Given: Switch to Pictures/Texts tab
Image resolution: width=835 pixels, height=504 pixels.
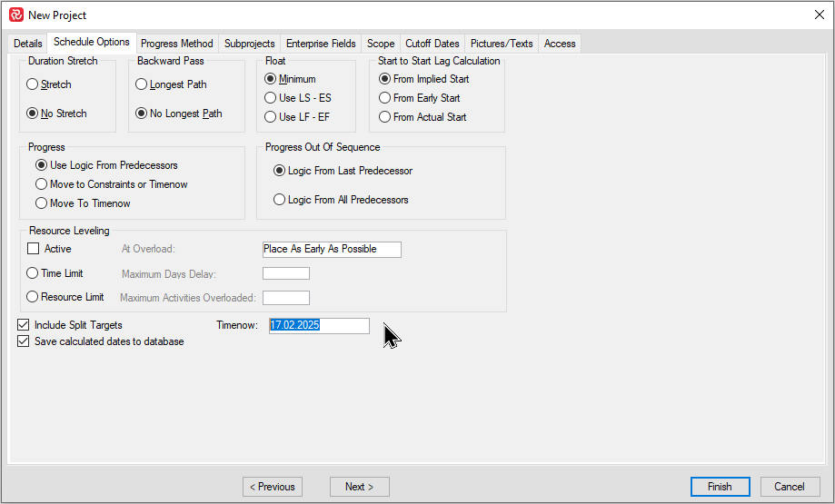Looking at the screenshot, I should tap(502, 44).
